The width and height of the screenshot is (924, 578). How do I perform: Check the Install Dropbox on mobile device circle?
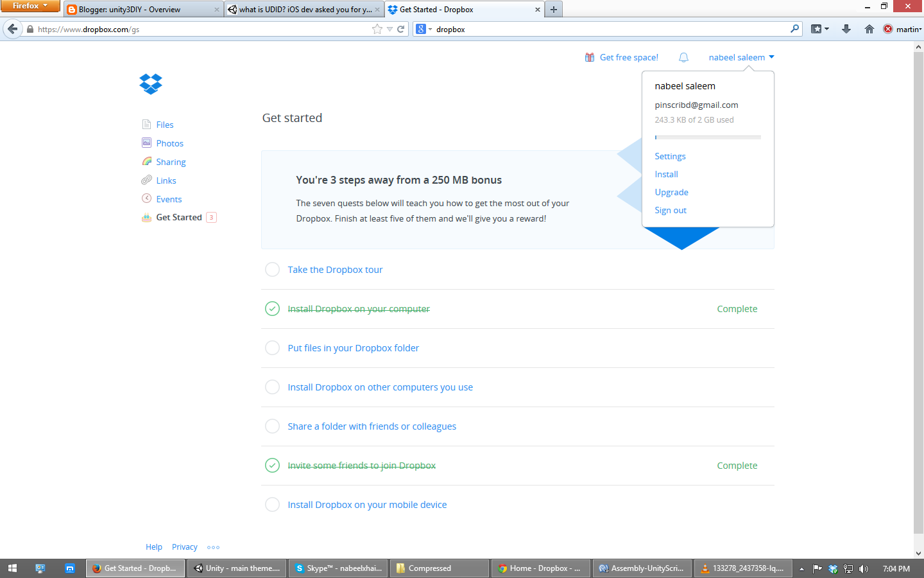272,505
